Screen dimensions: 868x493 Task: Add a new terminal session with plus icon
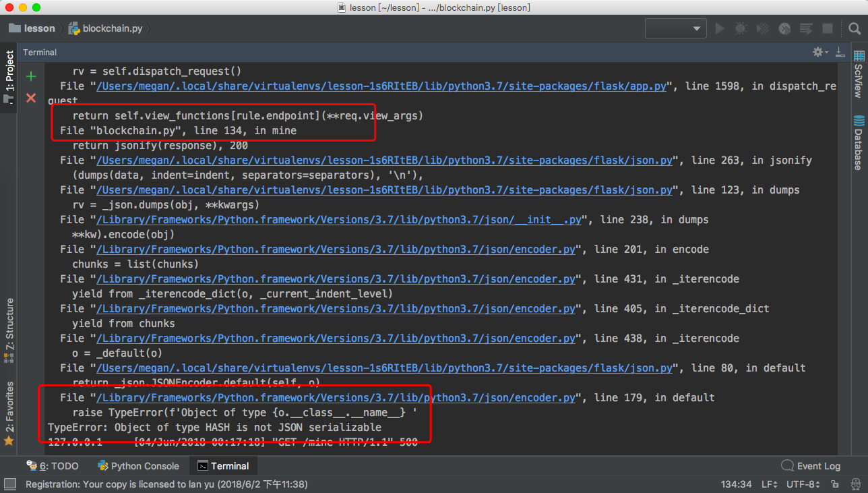[x=31, y=76]
